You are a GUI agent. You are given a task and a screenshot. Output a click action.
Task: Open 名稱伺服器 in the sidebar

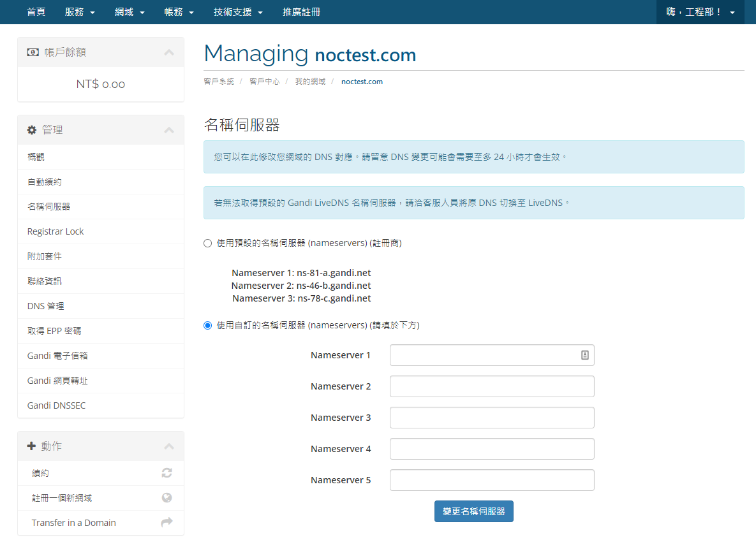pyautogui.click(x=101, y=207)
